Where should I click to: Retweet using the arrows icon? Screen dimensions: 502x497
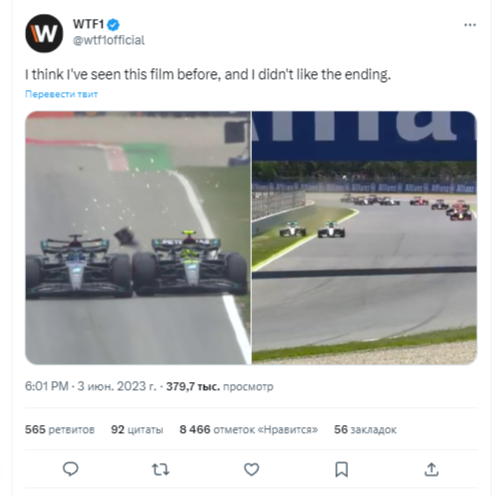click(161, 469)
